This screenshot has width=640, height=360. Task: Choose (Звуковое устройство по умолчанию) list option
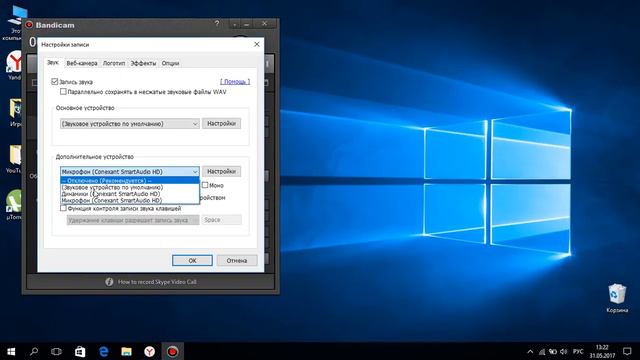[130, 187]
